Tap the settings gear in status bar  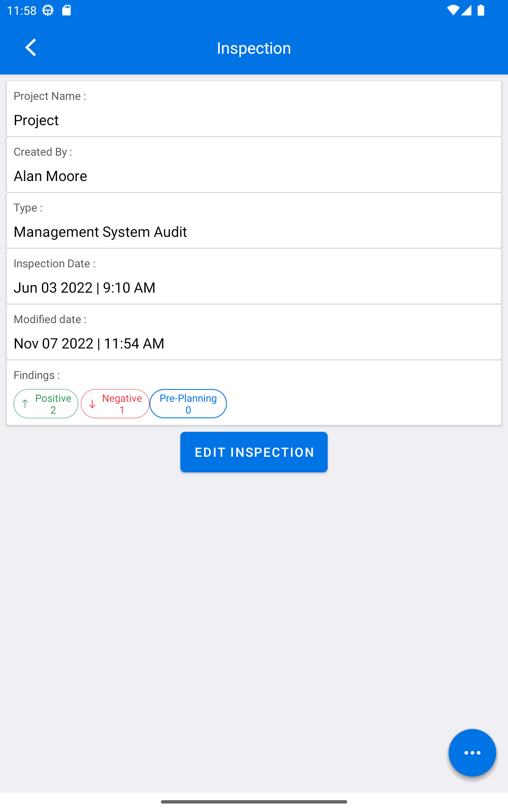tap(48, 10)
